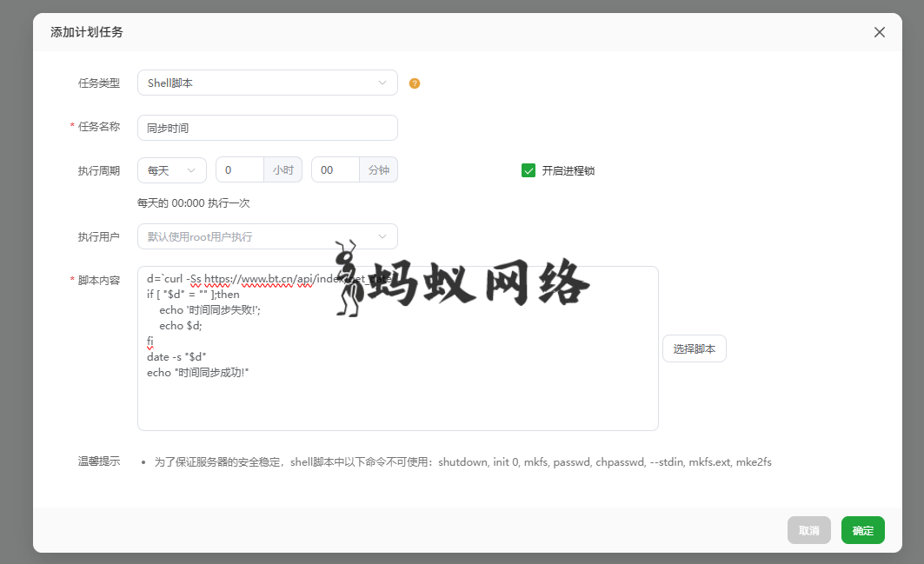
Task: Click the ant logo watermark
Action: click(x=348, y=278)
